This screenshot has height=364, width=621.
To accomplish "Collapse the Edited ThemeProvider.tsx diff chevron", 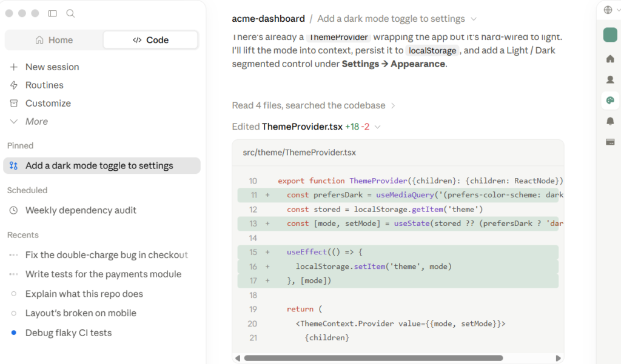I will (377, 127).
